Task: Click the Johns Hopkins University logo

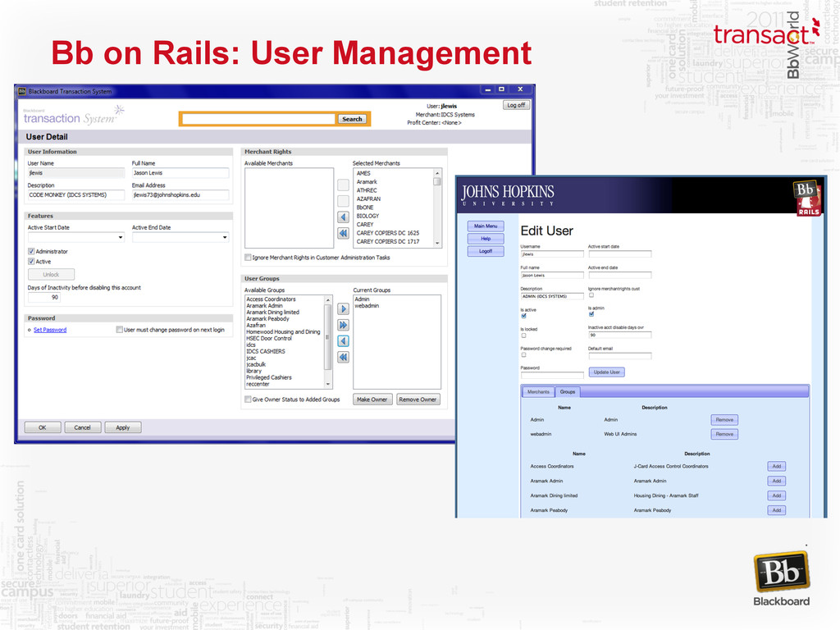Action: click(507, 195)
